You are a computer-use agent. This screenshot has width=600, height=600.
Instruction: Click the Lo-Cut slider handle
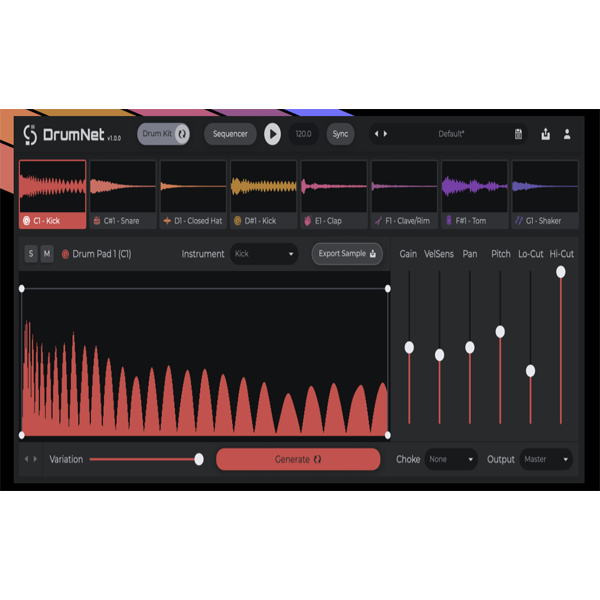[530, 371]
